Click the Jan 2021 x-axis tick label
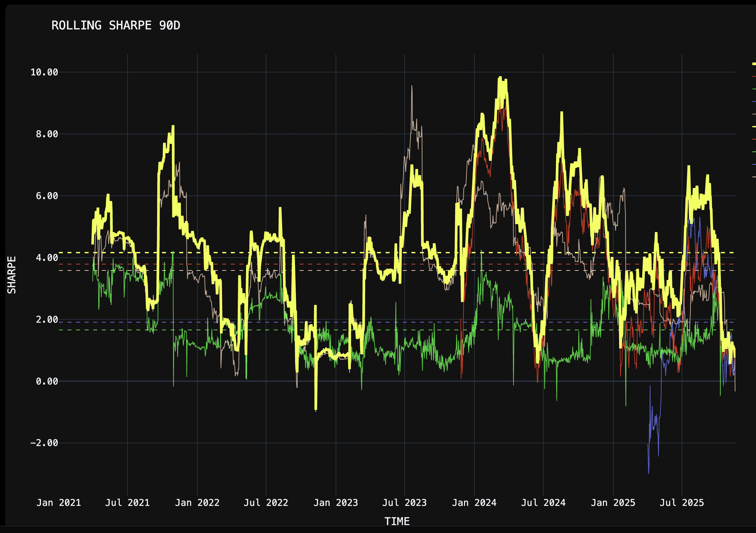Viewport: 756px width, 533px height. 59,503
